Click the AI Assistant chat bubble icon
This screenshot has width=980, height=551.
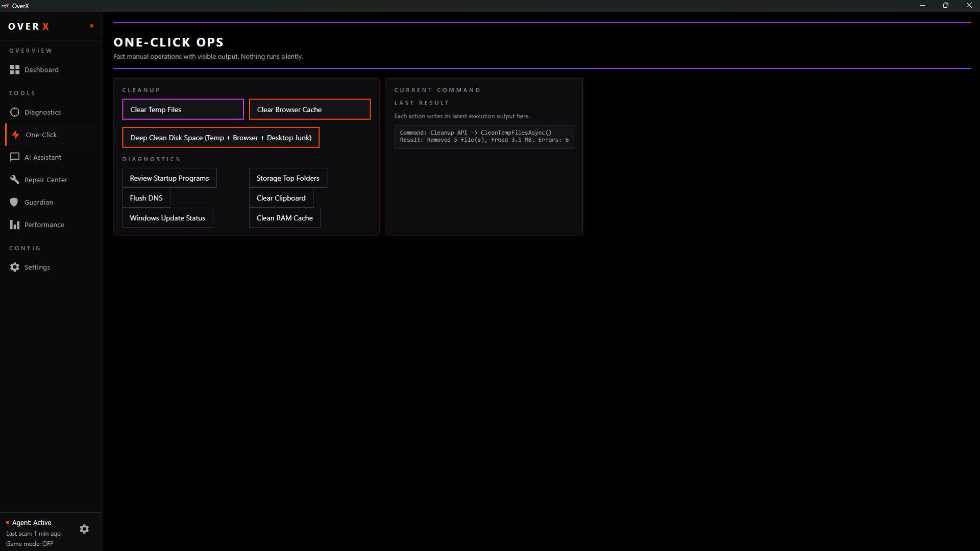[15, 157]
